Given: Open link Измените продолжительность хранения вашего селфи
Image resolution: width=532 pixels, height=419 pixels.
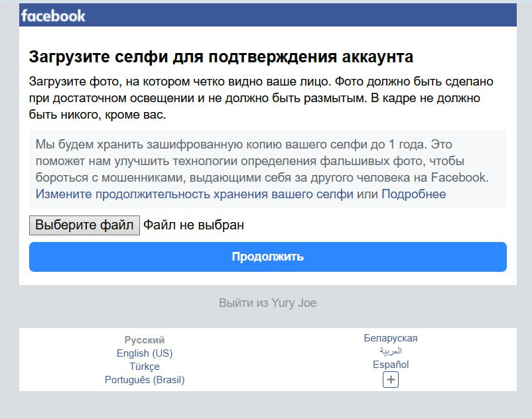Looking at the screenshot, I should click(194, 194).
